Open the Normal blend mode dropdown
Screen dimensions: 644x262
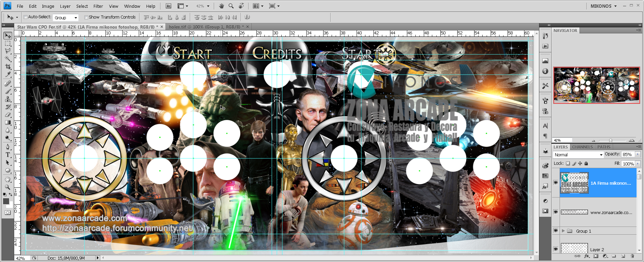578,155
